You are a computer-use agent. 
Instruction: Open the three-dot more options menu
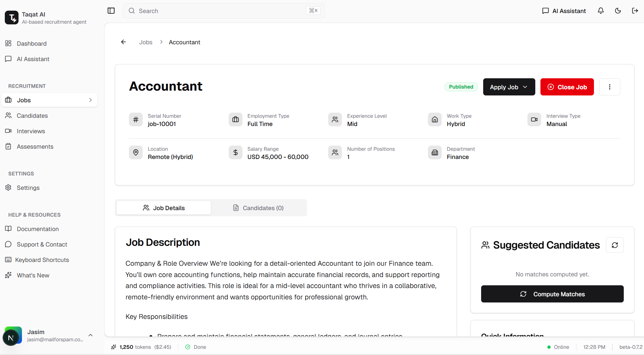tap(609, 87)
